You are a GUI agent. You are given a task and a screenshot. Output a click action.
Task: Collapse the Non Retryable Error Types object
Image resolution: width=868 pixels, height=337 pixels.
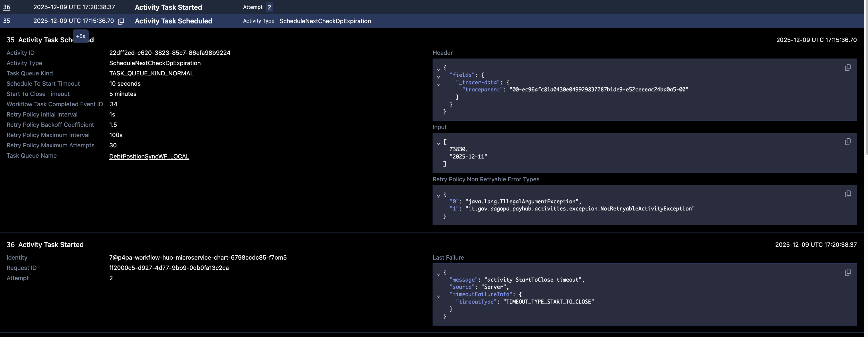tap(438, 196)
